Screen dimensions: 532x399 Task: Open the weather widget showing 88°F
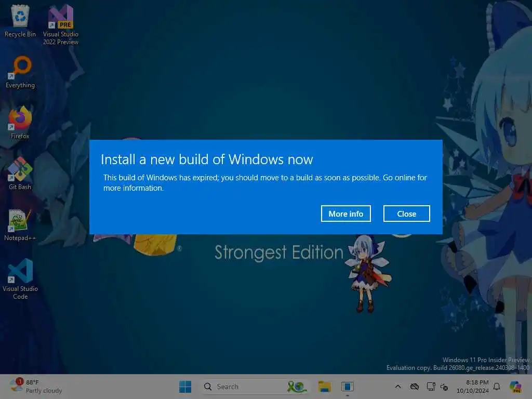36,387
